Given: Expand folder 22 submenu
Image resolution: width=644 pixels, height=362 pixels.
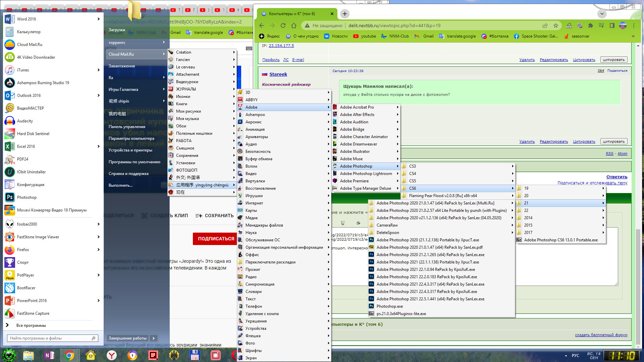Looking at the screenshot, I should [560, 210].
